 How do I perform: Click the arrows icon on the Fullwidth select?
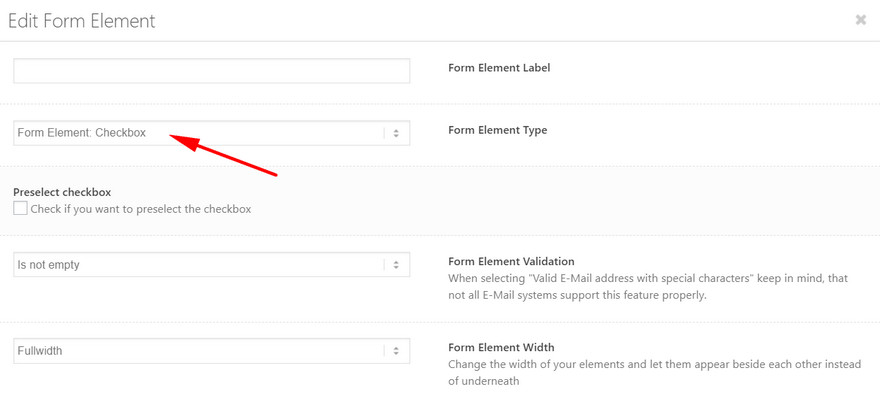(396, 351)
